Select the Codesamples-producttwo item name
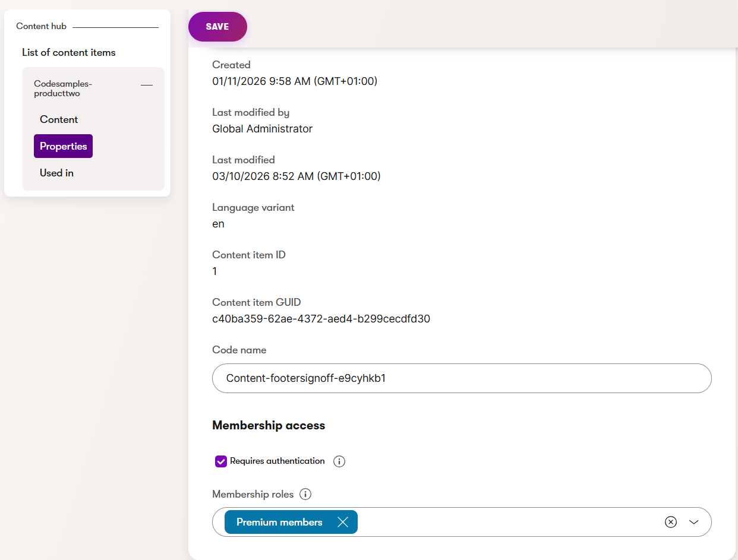This screenshot has height=560, width=738. [x=62, y=88]
